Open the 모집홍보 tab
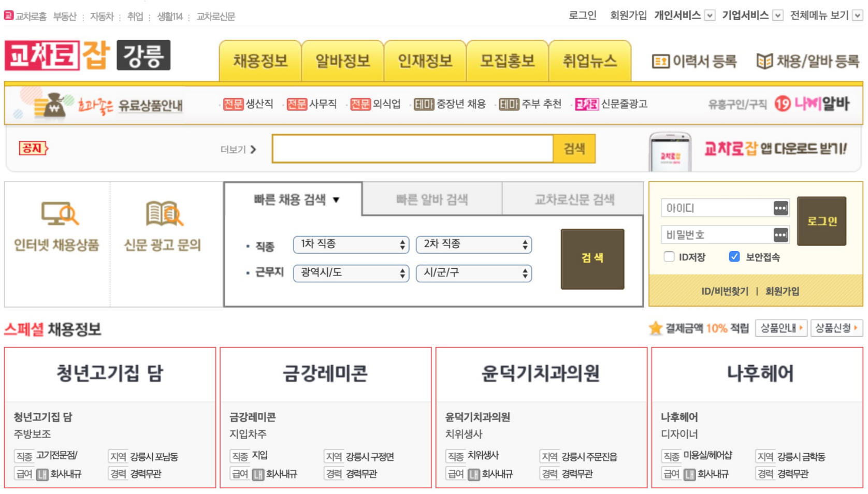 [x=507, y=61]
